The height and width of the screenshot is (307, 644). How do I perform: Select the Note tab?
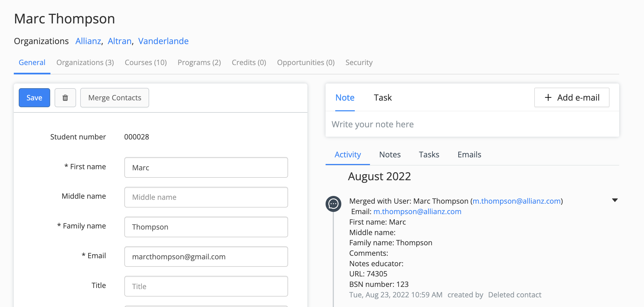tap(345, 98)
